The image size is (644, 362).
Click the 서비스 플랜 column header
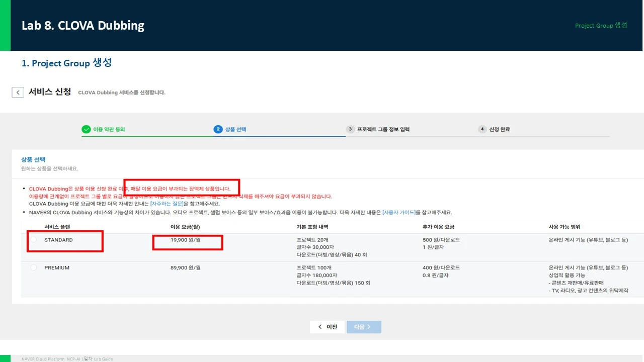point(57,227)
